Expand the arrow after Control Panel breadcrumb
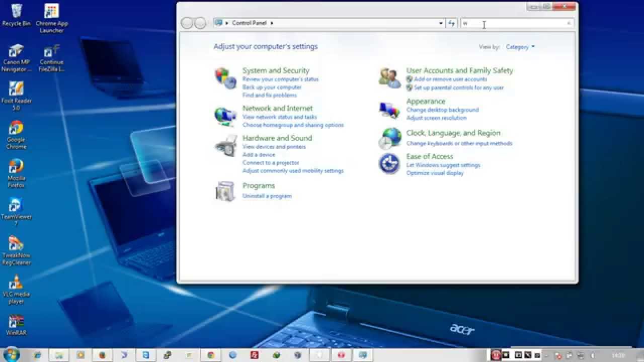Screen dimensions: 644x362 [272, 23]
